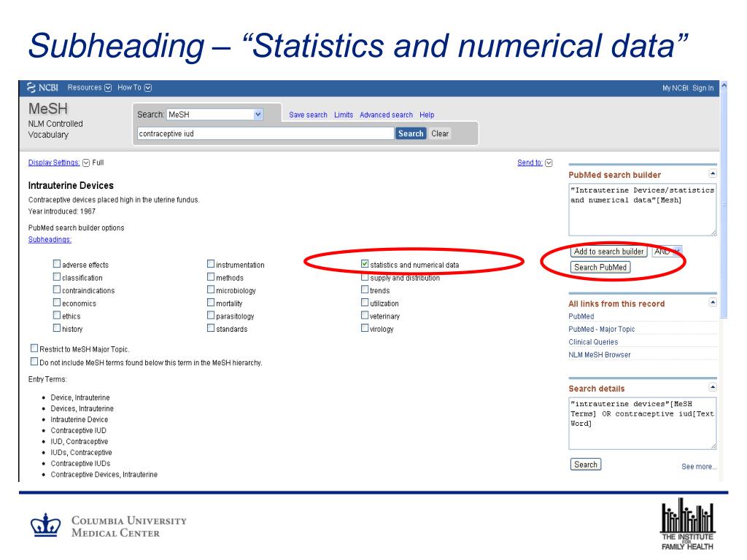Check the economics subheading

click(57, 303)
